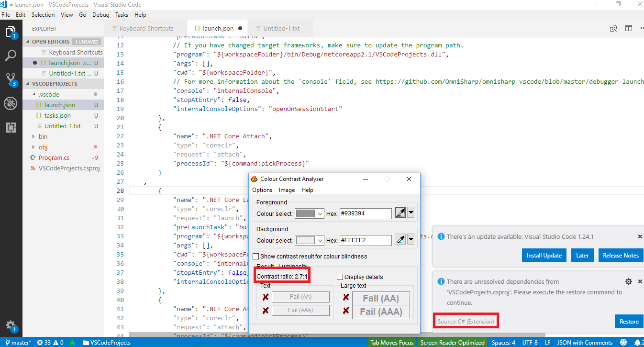The width and height of the screenshot is (644, 347).
Task: Open the foreground eyedropper options arrow
Action: (411, 213)
